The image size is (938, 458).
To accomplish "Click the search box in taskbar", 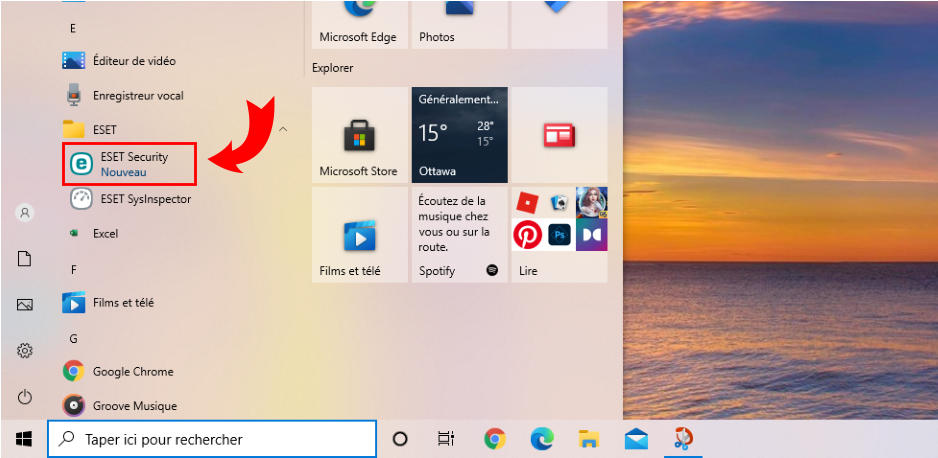I will click(212, 439).
